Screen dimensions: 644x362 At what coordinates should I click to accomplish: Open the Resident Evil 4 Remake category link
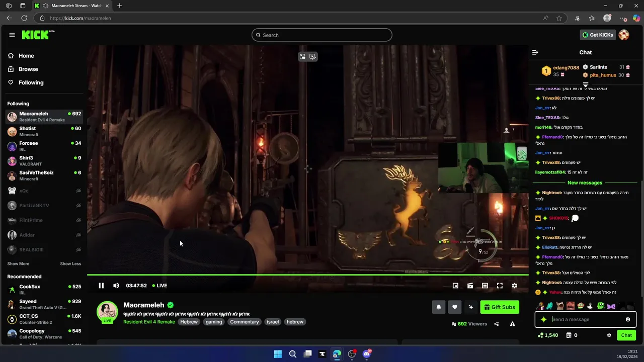click(x=149, y=322)
